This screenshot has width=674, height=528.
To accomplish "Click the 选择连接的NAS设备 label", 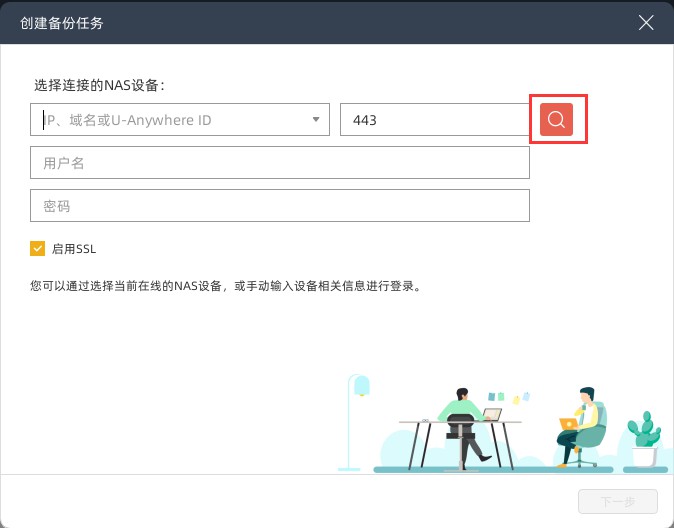I will [x=99, y=86].
